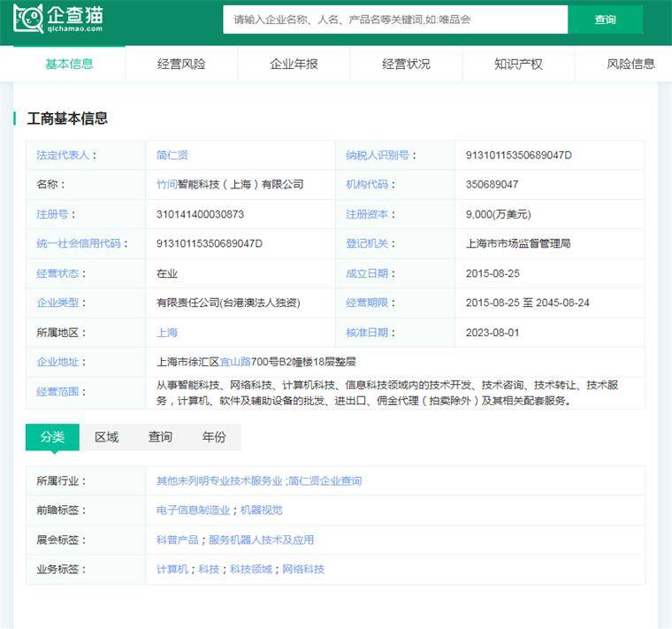Image resolution: width=672 pixels, height=629 pixels.
Task: Click the 经营状态 label link
Action: (57, 273)
